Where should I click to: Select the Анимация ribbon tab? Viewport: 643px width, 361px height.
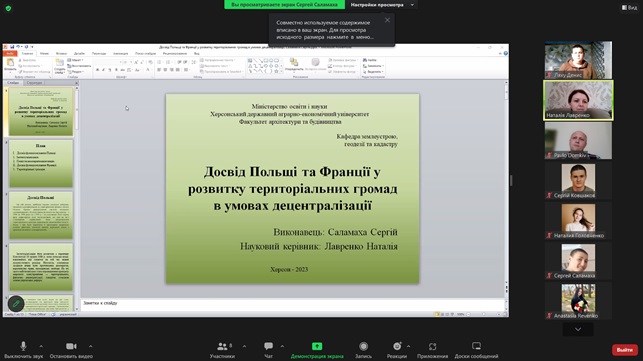121,53
